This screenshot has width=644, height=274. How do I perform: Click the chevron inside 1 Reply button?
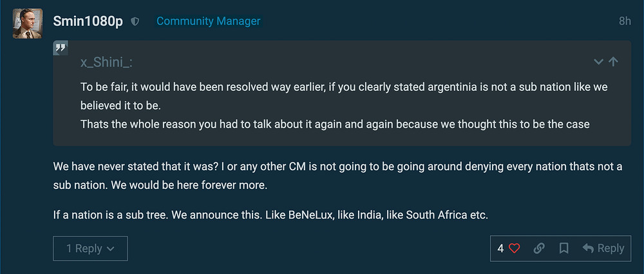(x=111, y=248)
